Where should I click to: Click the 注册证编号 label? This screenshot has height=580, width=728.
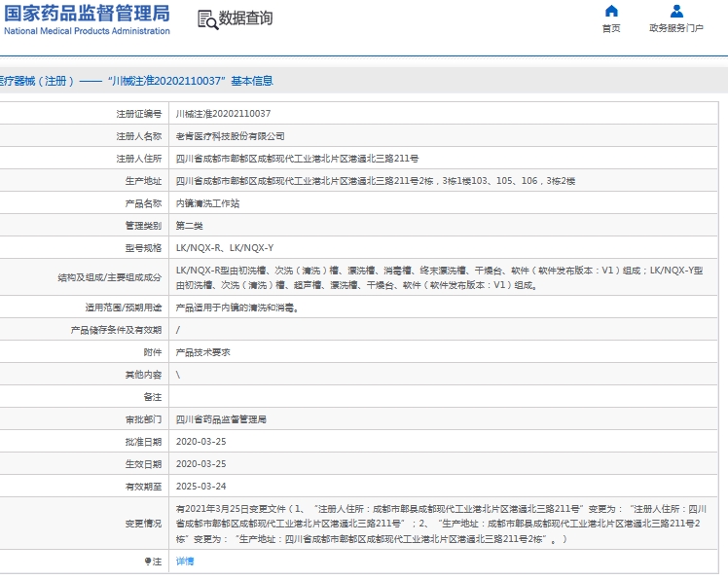click(139, 114)
